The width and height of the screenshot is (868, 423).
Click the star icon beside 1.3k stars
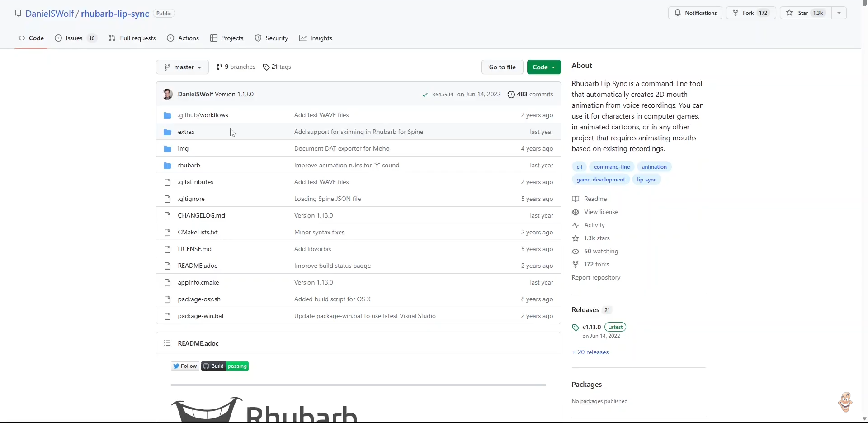coord(576,238)
